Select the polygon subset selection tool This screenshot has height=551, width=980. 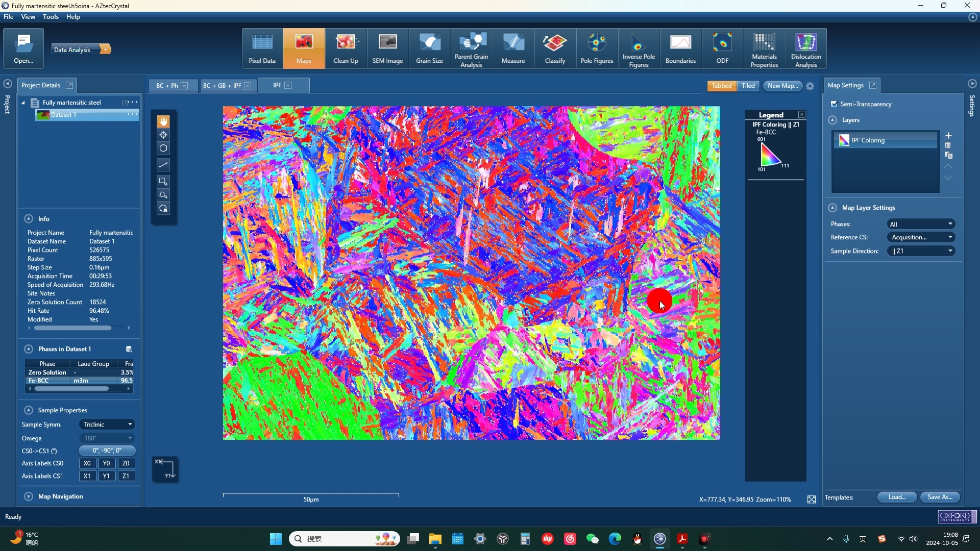pos(163,195)
